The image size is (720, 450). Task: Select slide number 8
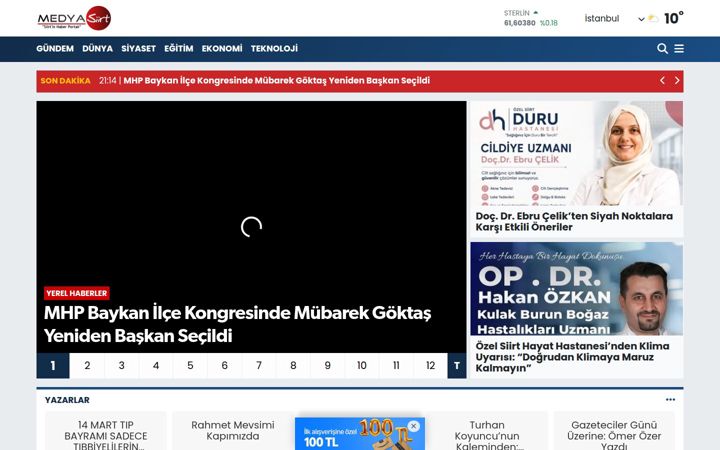coord(293,366)
